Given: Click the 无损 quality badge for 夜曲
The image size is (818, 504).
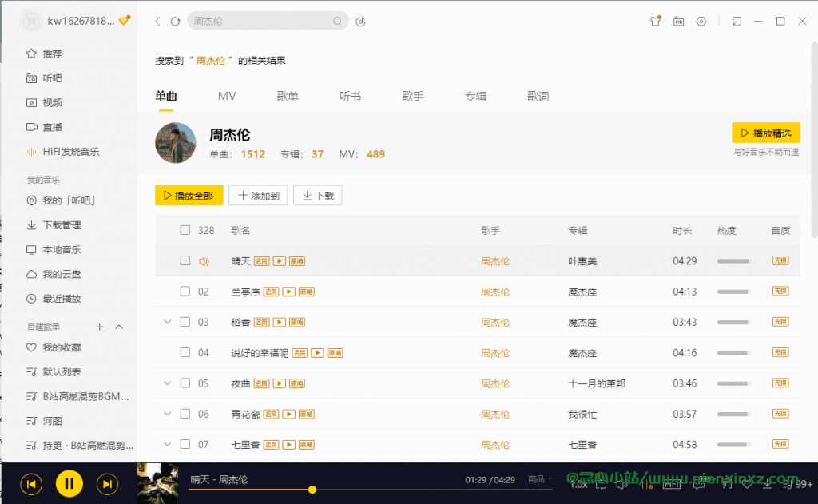Looking at the screenshot, I should (x=780, y=383).
